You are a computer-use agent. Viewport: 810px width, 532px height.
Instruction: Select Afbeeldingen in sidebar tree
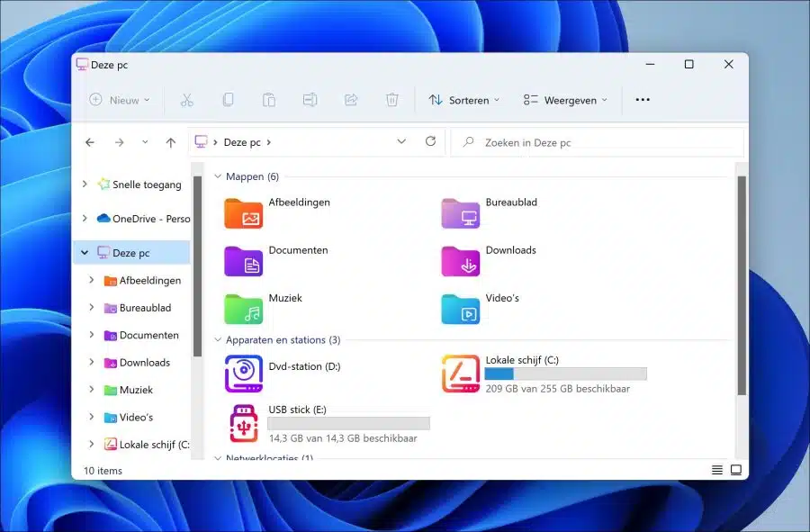142,281
